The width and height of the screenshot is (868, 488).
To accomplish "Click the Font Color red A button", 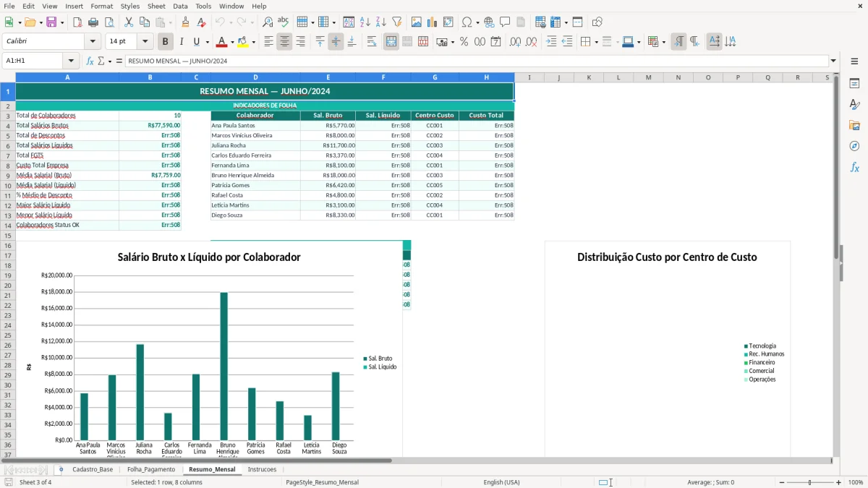I will 221,42.
